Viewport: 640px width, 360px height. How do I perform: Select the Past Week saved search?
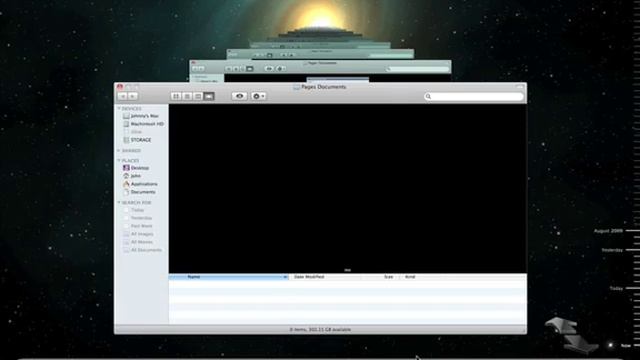[x=138, y=226]
